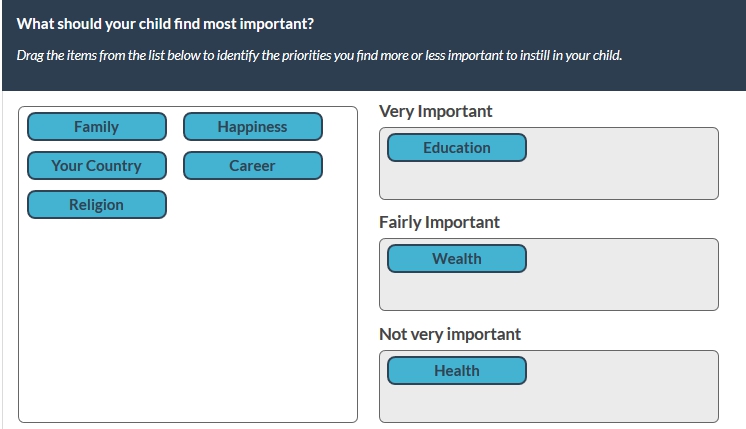The width and height of the screenshot is (746, 429).
Task: Click the Very Important heading
Action: point(435,111)
